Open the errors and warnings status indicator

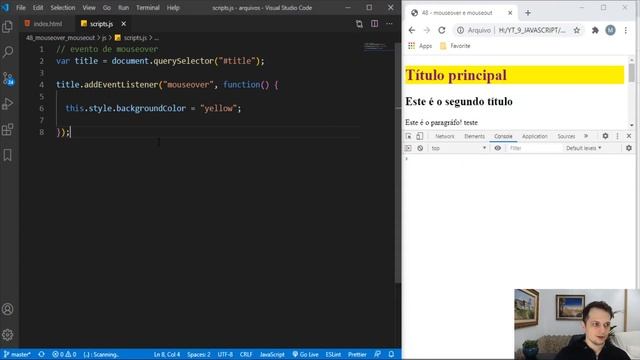[64, 354]
